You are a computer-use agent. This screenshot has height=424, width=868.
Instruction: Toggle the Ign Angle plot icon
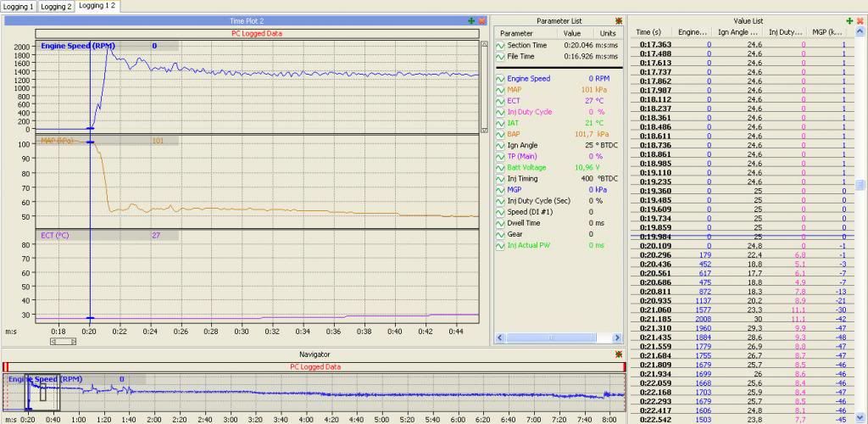click(500, 145)
